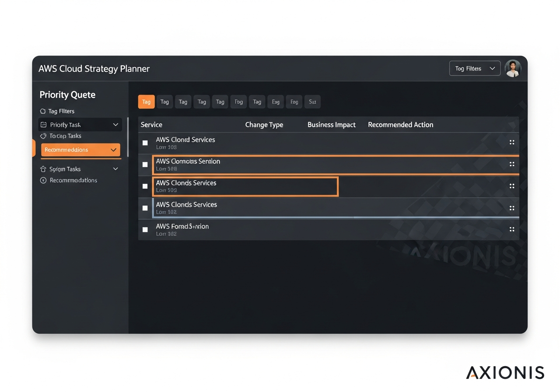
Task: Click the drag handle on AWS Clond Services row
Action: point(512,142)
